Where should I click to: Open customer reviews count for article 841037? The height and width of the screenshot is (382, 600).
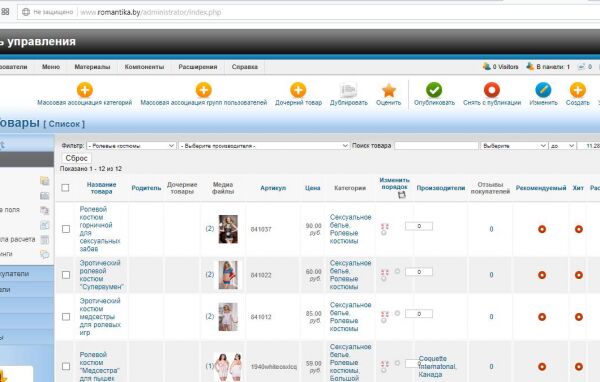tap(491, 229)
